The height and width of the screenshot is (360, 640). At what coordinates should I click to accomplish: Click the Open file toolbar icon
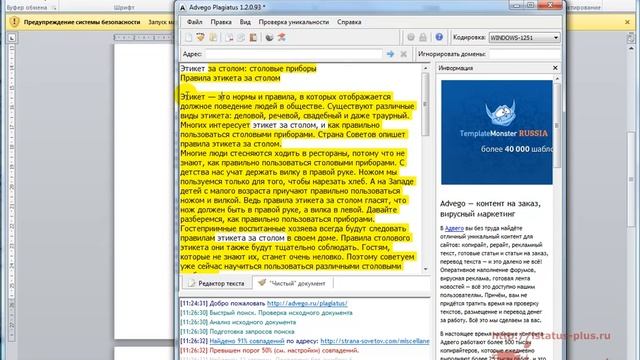tap(200, 38)
